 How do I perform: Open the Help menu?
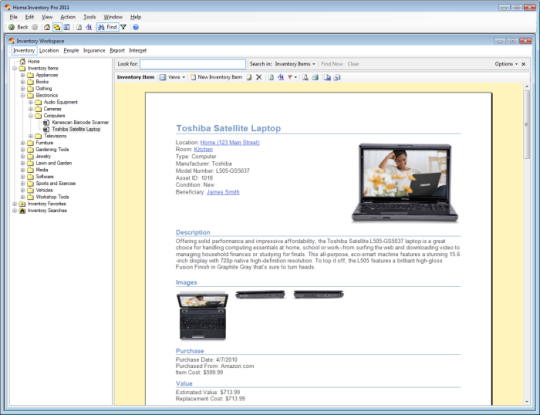(136, 17)
